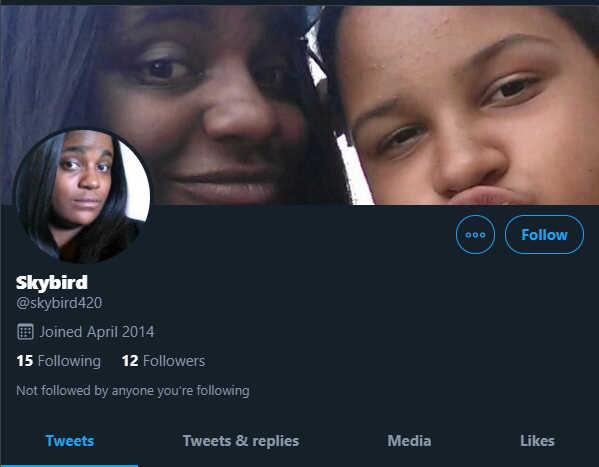Show the Likes tab
Viewport: 599px width, 467px height.
point(537,441)
